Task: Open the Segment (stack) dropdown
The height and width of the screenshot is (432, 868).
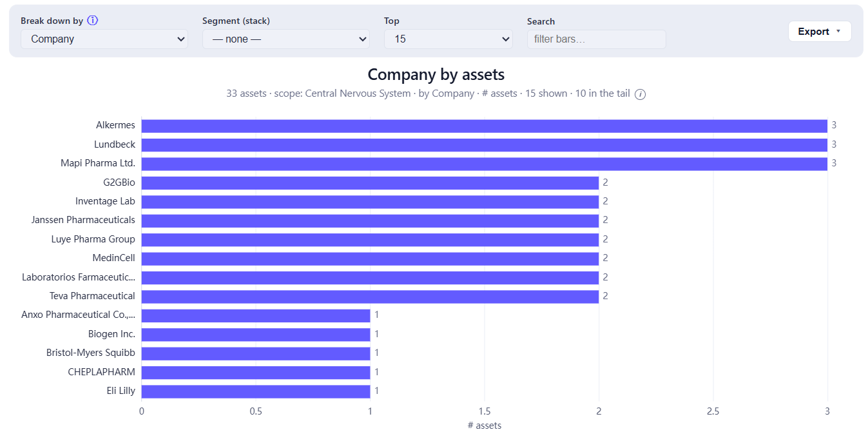Action: tap(286, 39)
